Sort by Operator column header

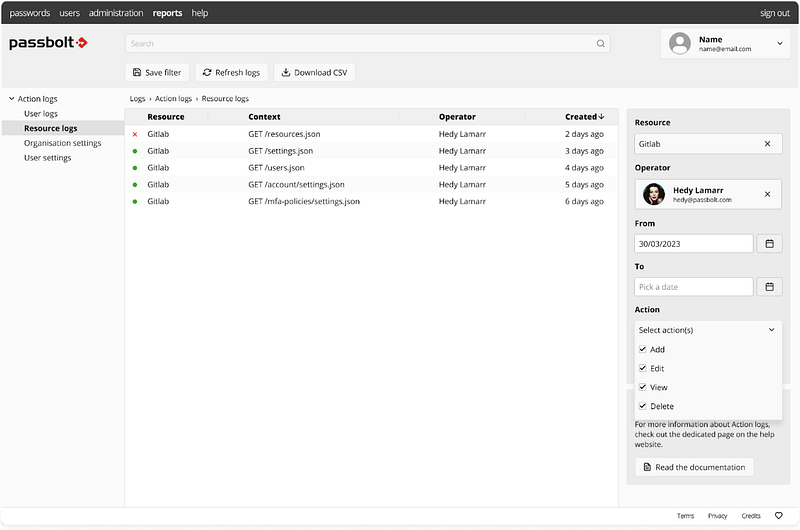(457, 117)
